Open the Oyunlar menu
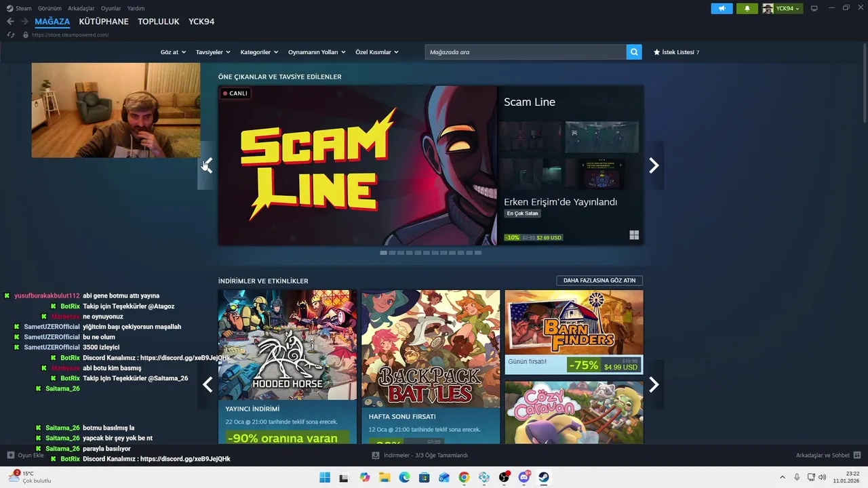Viewport: 868px width, 488px height. click(111, 8)
